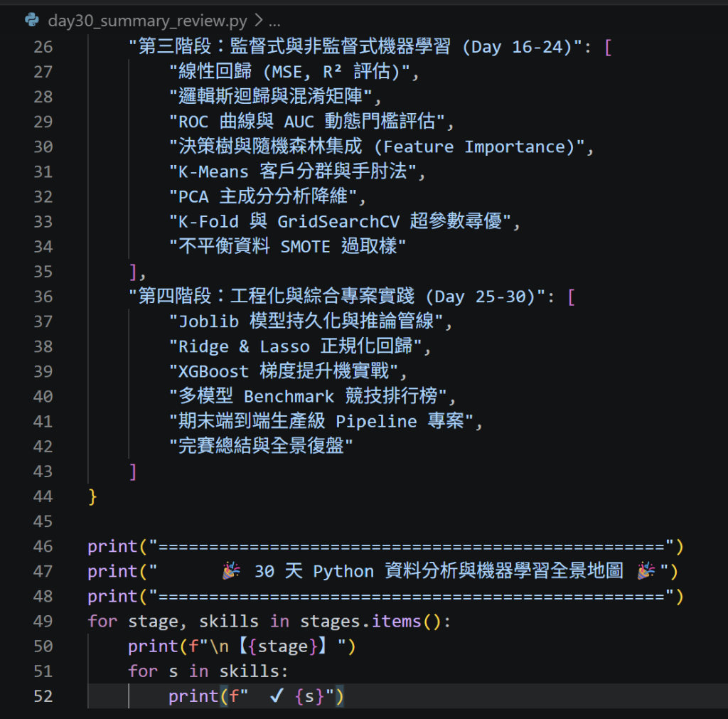Click the "{stage}" placeholder on line 50

[x=284, y=646]
